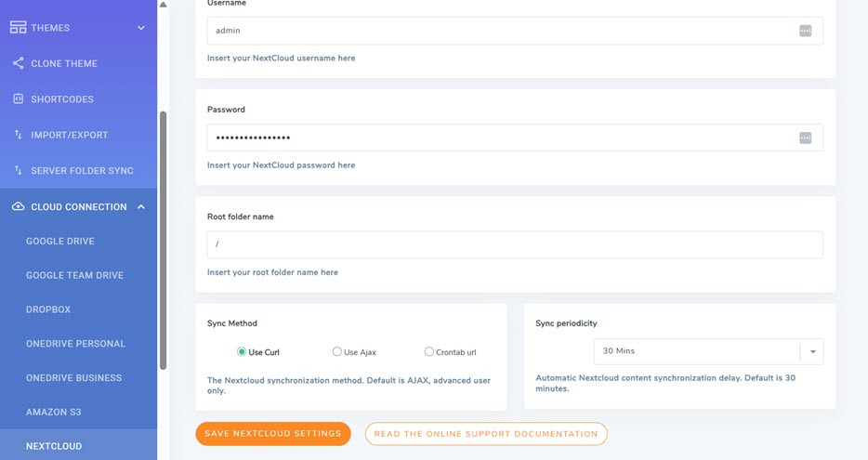Viewport: 868px width, 460px height.
Task: Click the Shortcodes code icon
Action: (18, 99)
